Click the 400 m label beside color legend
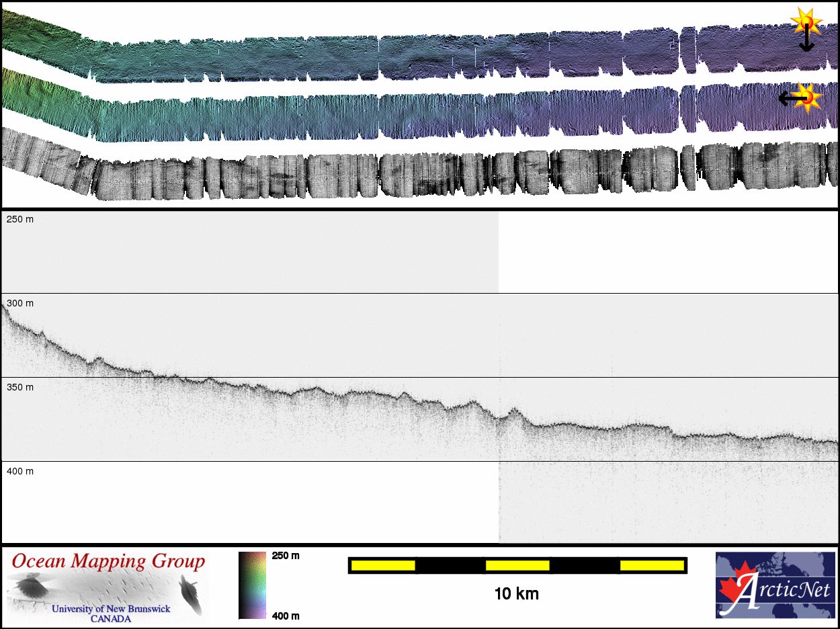This screenshot has height=629, width=840. pyautogui.click(x=286, y=616)
